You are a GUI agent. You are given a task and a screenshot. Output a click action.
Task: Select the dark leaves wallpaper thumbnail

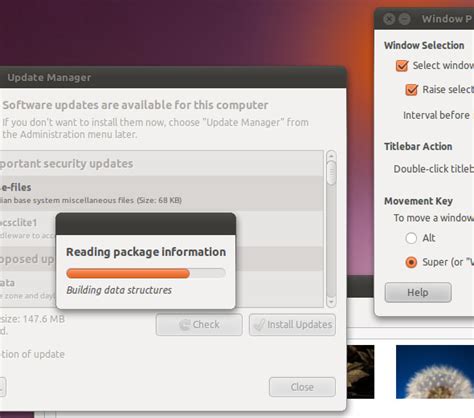click(x=361, y=372)
